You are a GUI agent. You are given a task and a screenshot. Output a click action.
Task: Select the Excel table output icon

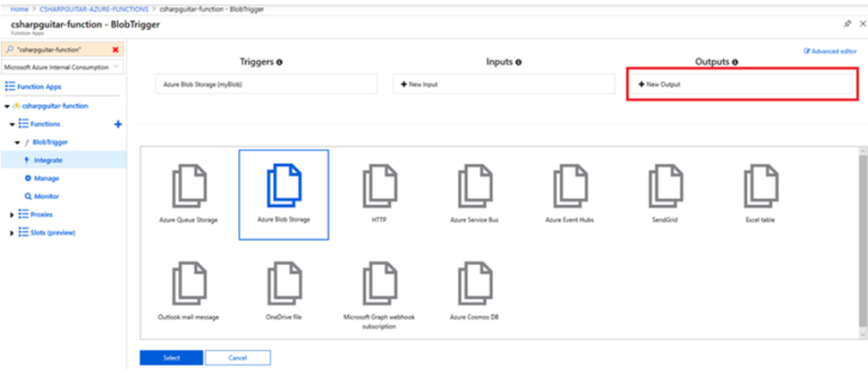point(760,186)
